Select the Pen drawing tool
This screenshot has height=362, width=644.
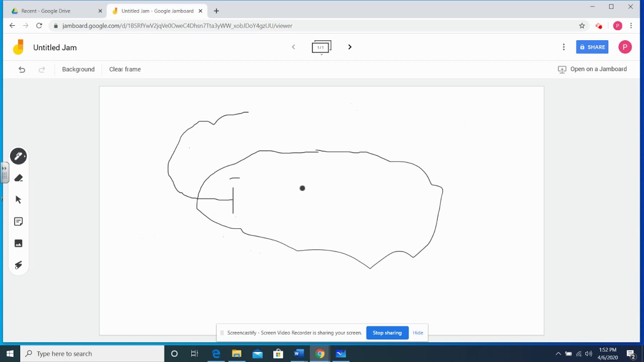[x=19, y=156]
